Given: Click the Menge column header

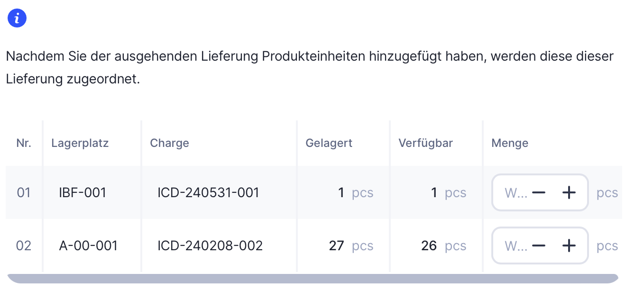Looking at the screenshot, I should click(x=510, y=143).
